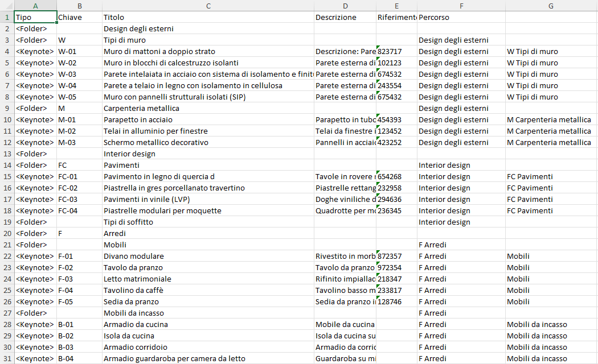Click the Select All corner button above row 1
598x364 pixels.
click(6, 6)
